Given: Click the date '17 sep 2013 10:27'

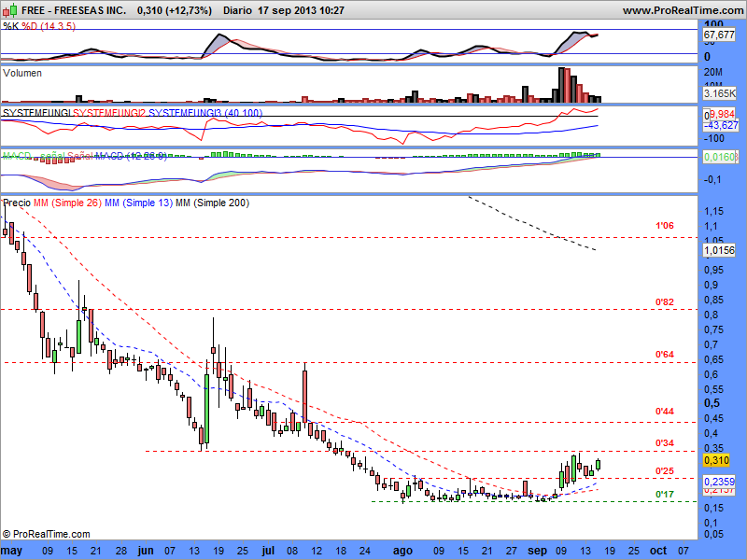Looking at the screenshot, I should pos(301,10).
